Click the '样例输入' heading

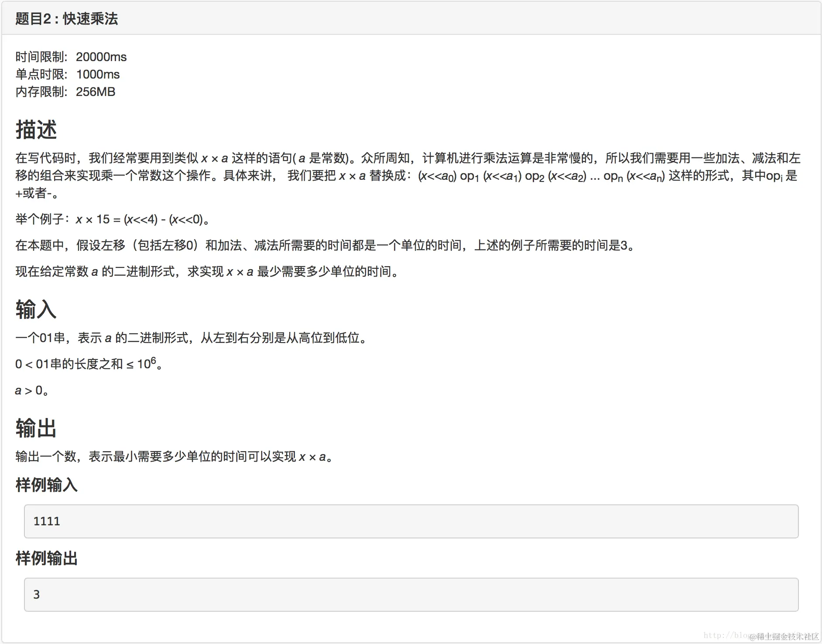[47, 485]
